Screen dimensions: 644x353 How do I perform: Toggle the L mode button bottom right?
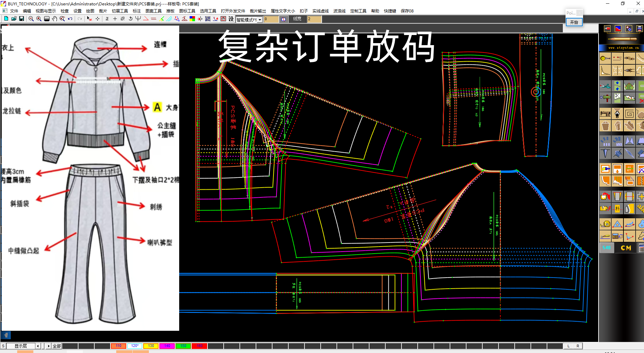pyautogui.click(x=568, y=346)
